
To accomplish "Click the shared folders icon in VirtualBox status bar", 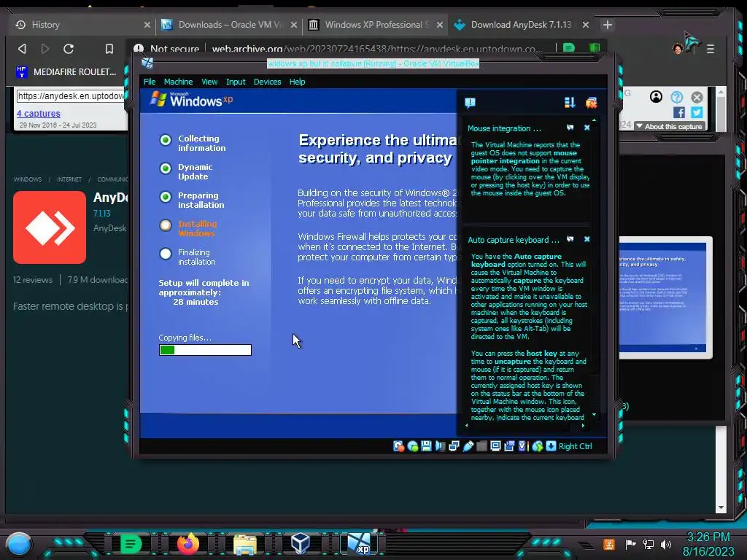I will click(x=481, y=446).
